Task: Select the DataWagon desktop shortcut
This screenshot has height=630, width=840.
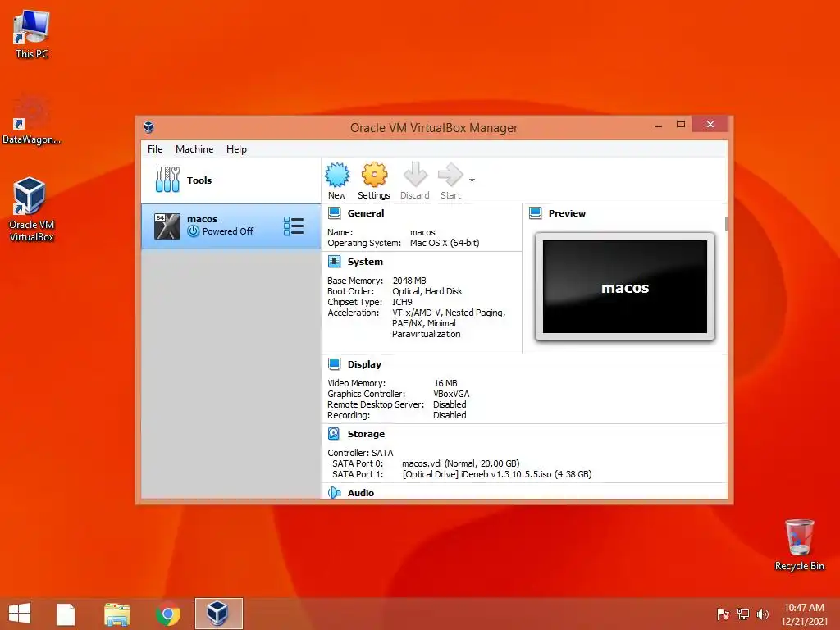Action: click(x=32, y=119)
